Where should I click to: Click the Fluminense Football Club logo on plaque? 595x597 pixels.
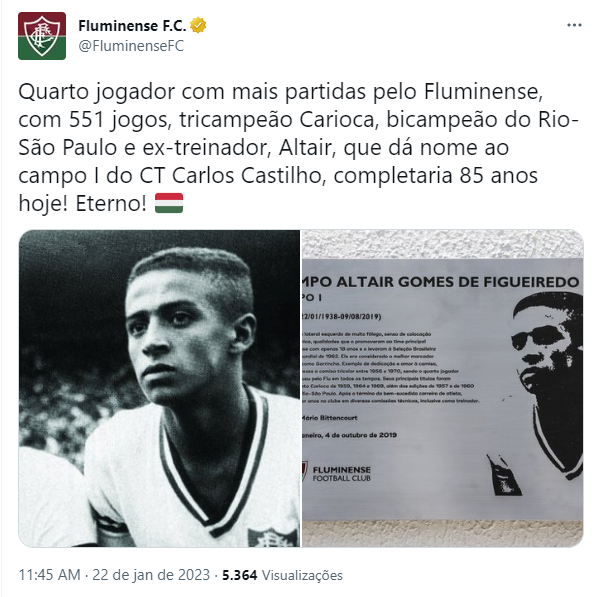tap(337, 473)
